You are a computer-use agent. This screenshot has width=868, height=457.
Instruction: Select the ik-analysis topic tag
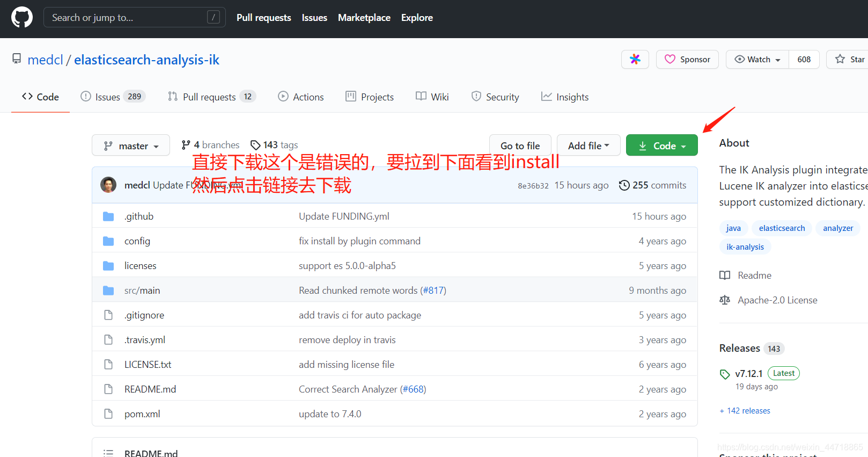coord(745,247)
